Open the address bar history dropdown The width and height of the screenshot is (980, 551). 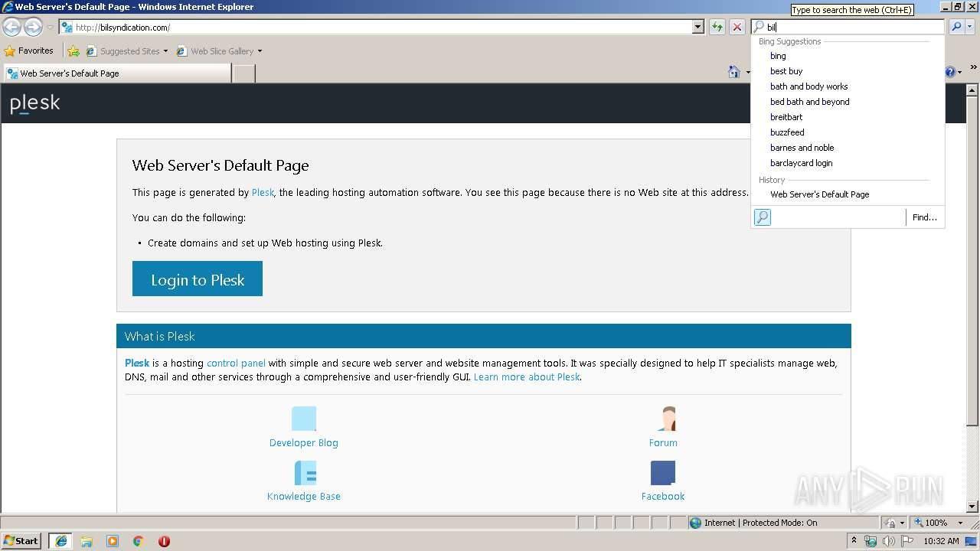(698, 28)
